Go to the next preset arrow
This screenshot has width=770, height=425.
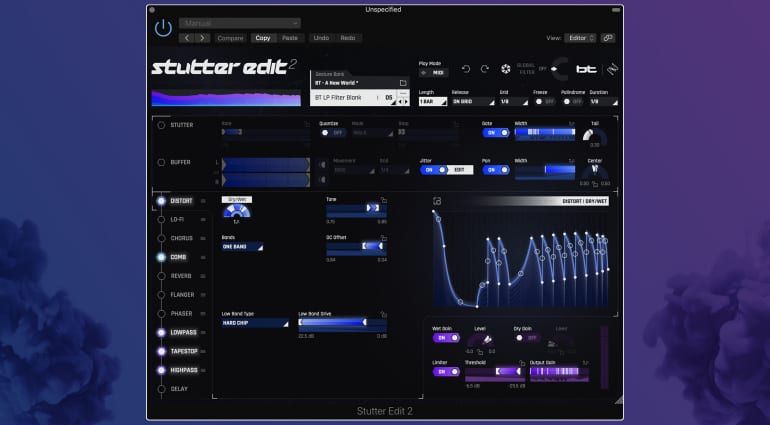coord(202,38)
